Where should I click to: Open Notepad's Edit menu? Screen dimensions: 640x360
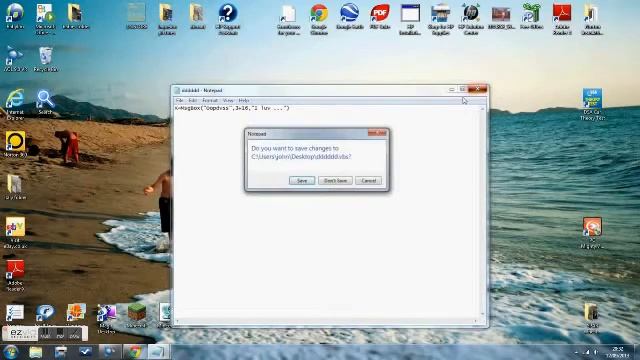192,100
